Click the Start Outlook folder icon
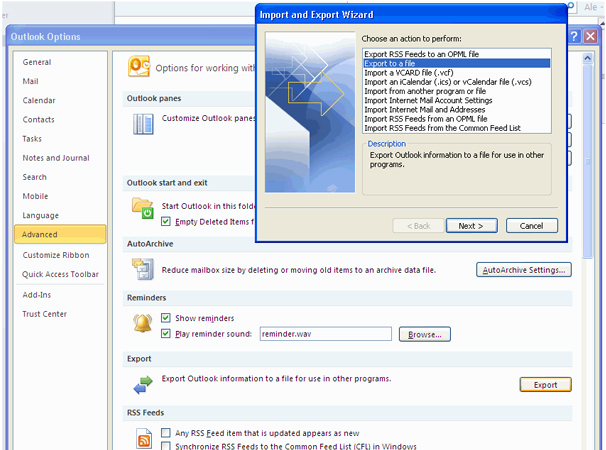Screen dimensions: 606x450 pos(143,208)
